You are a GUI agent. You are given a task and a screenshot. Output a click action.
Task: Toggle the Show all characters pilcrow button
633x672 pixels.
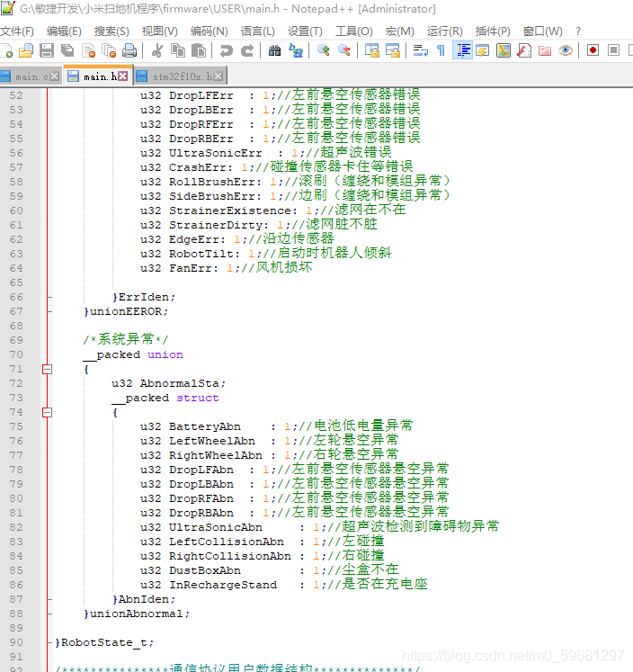441,50
